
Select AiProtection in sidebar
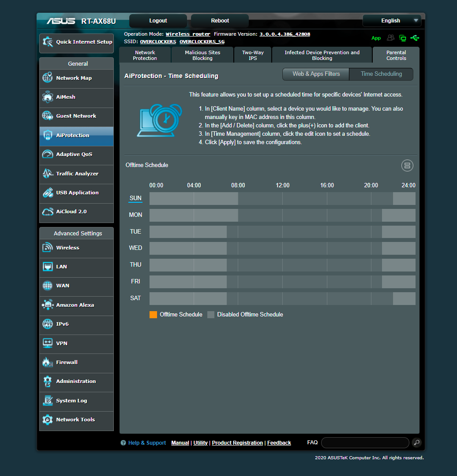tap(76, 136)
